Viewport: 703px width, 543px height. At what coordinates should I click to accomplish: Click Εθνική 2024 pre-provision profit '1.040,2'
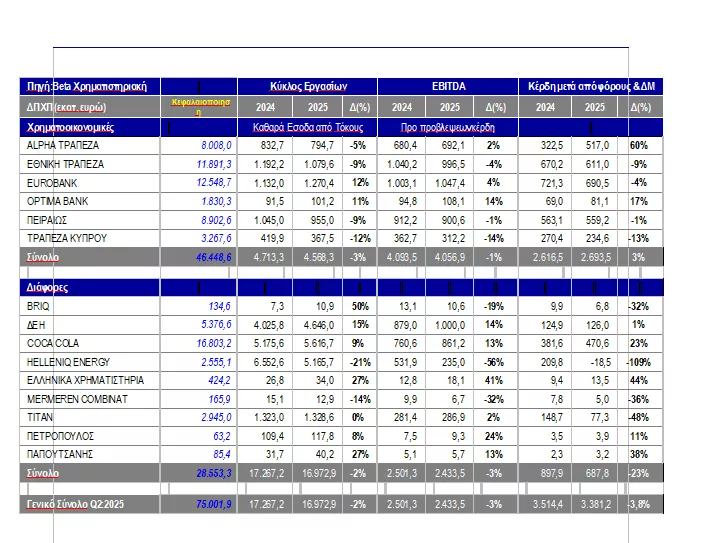402,164
